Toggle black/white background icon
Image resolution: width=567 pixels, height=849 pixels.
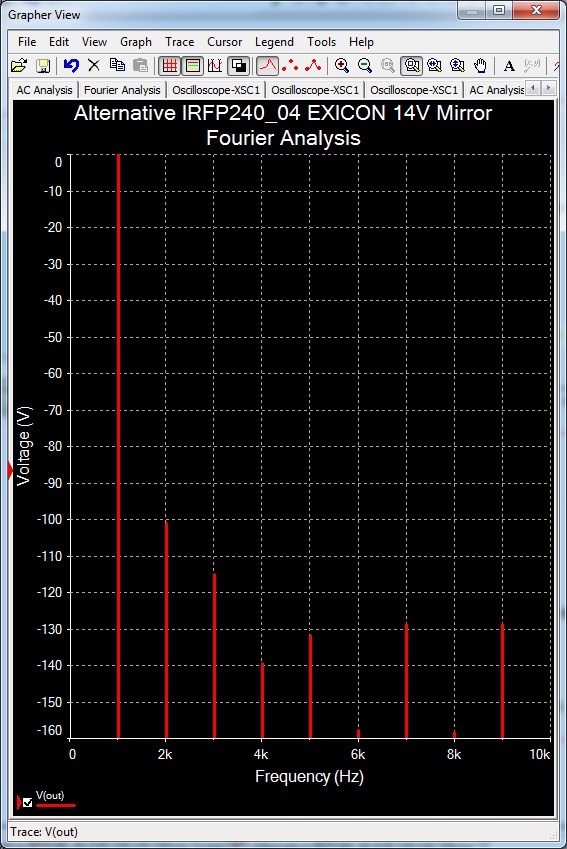[238, 66]
